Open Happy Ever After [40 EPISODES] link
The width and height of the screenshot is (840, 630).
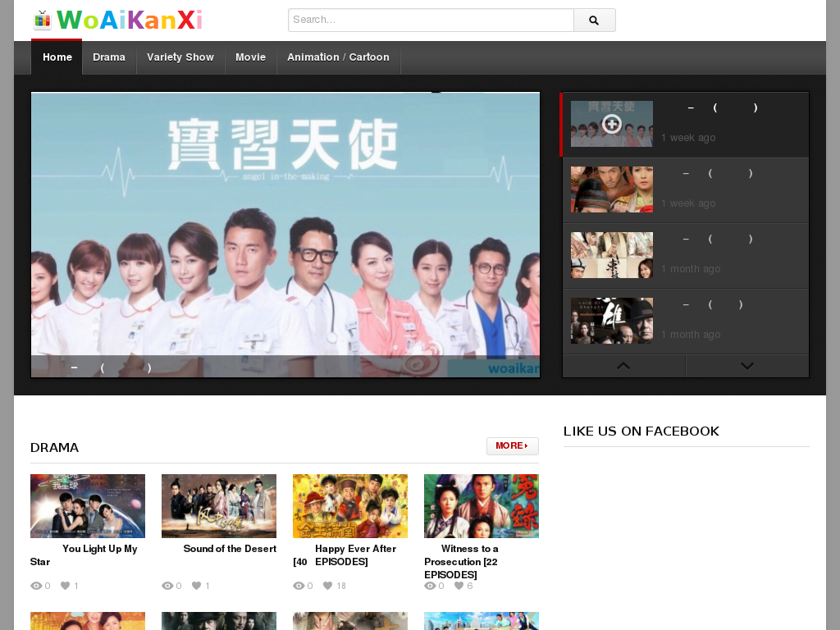point(345,555)
